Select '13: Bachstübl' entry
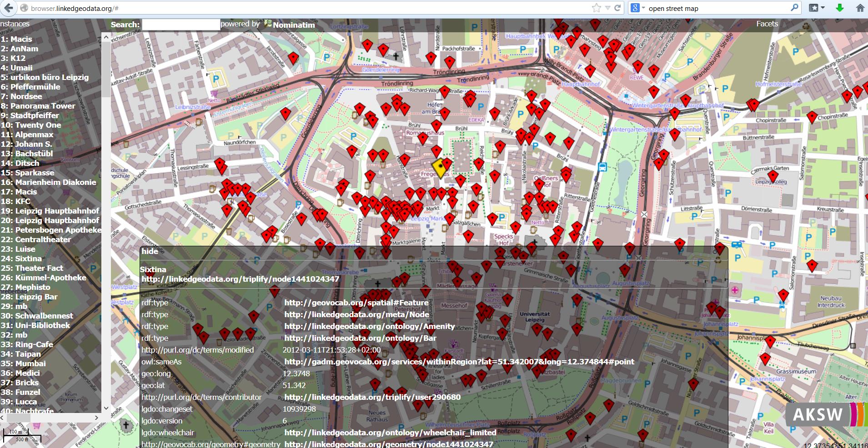 pos(26,154)
